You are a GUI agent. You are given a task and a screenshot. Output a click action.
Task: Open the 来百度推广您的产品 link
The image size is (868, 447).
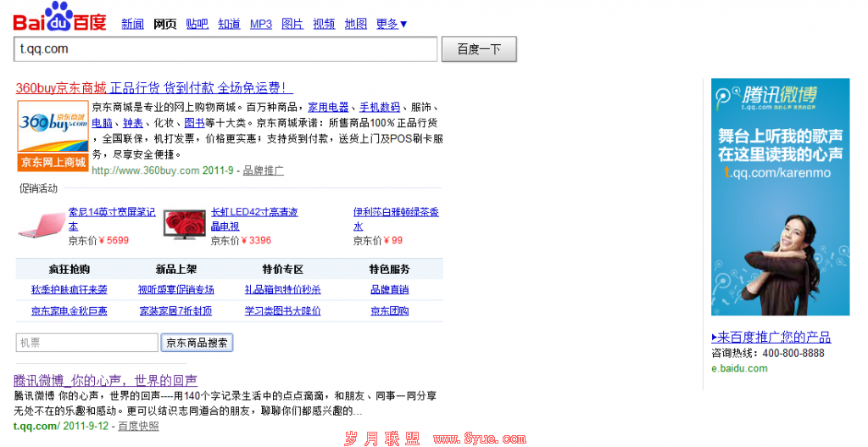click(x=771, y=337)
